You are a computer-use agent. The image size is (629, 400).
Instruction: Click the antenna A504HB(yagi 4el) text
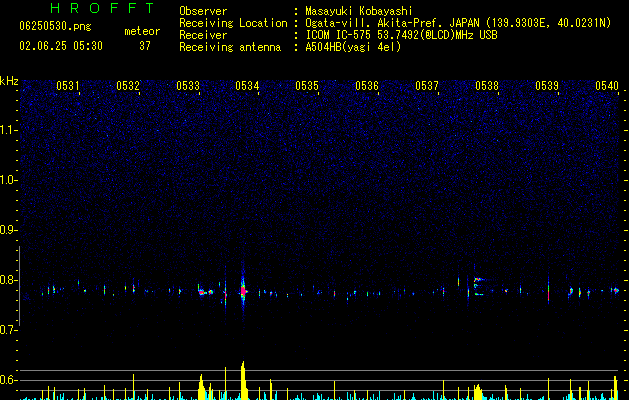[353, 47]
